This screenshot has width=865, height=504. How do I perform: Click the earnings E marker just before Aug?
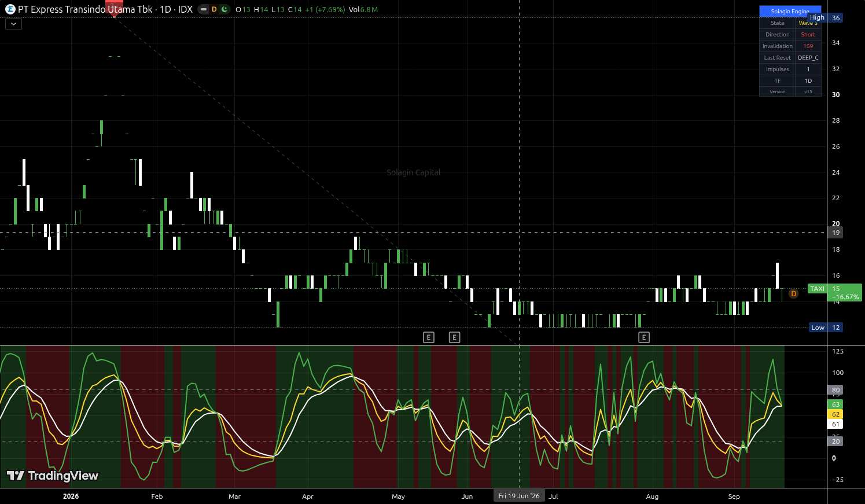644,337
